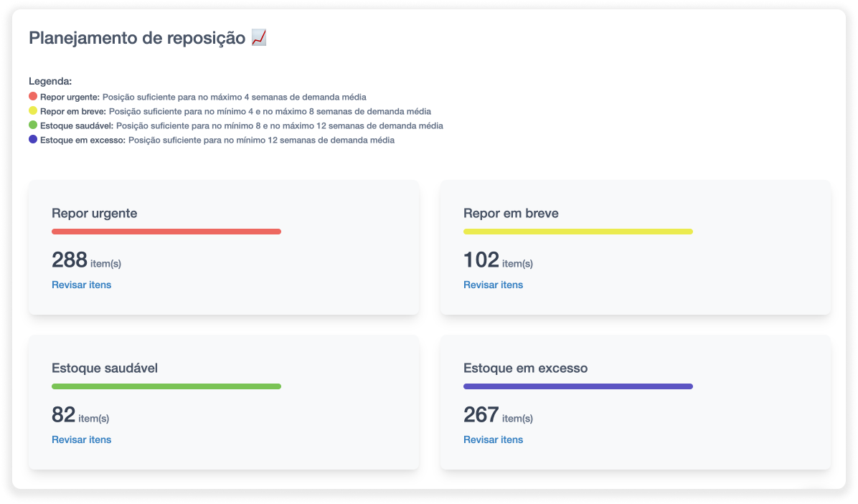Select the 267 item(s) count

tap(498, 415)
